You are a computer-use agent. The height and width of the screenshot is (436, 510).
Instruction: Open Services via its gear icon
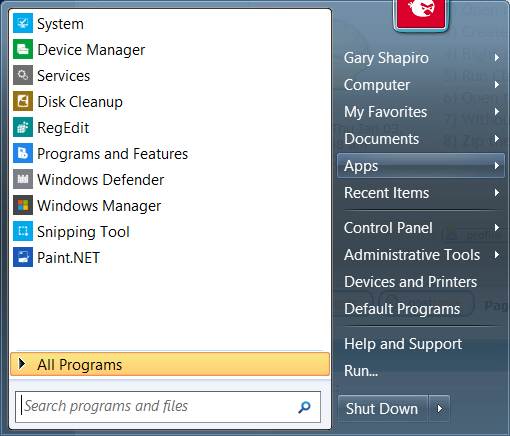[x=23, y=75]
